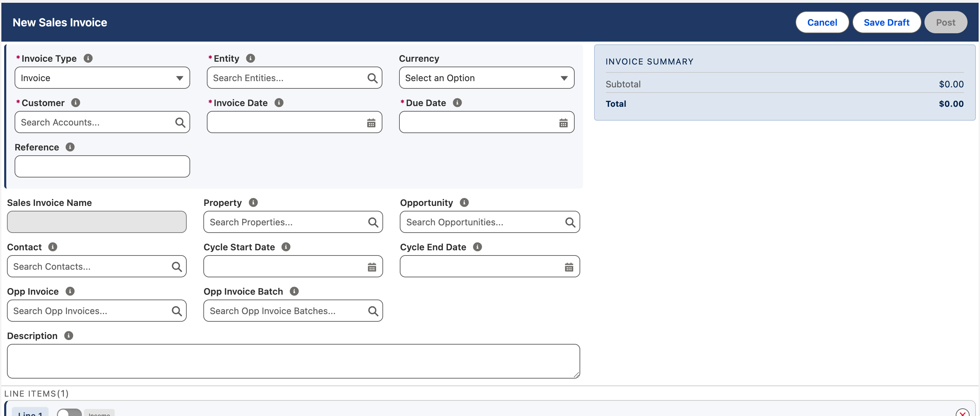Click the Cycle End Date info icon

pos(478,247)
